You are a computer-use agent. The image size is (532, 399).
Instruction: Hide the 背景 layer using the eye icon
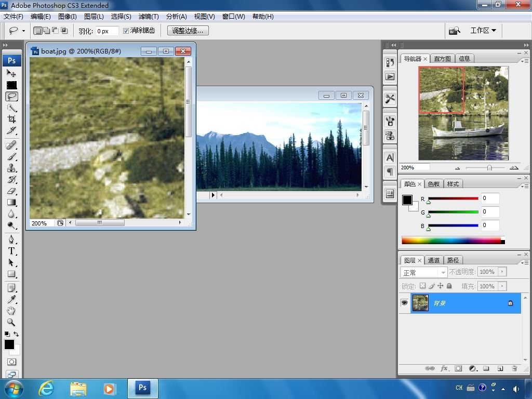(404, 303)
